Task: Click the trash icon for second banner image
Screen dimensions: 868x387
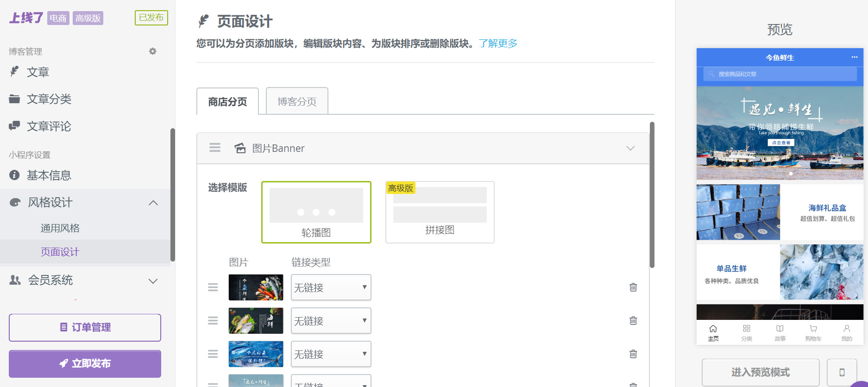Action: 633,321
